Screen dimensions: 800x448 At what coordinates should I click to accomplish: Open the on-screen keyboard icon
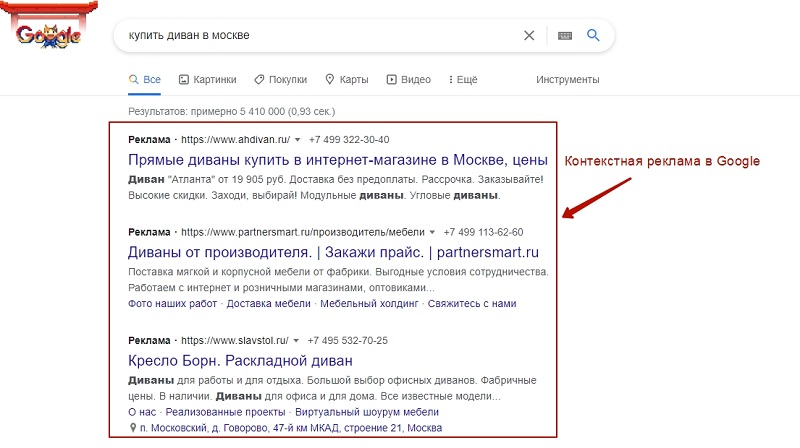[x=565, y=35]
